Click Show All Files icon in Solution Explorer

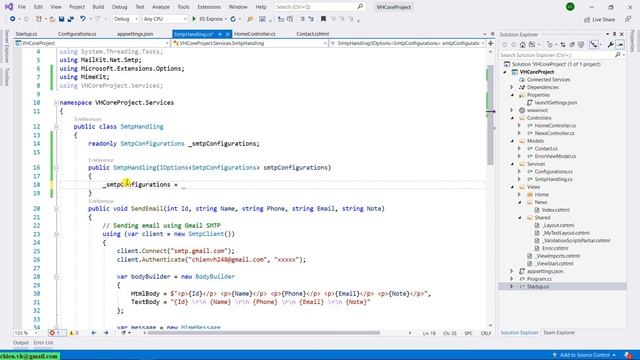[x=581, y=44]
